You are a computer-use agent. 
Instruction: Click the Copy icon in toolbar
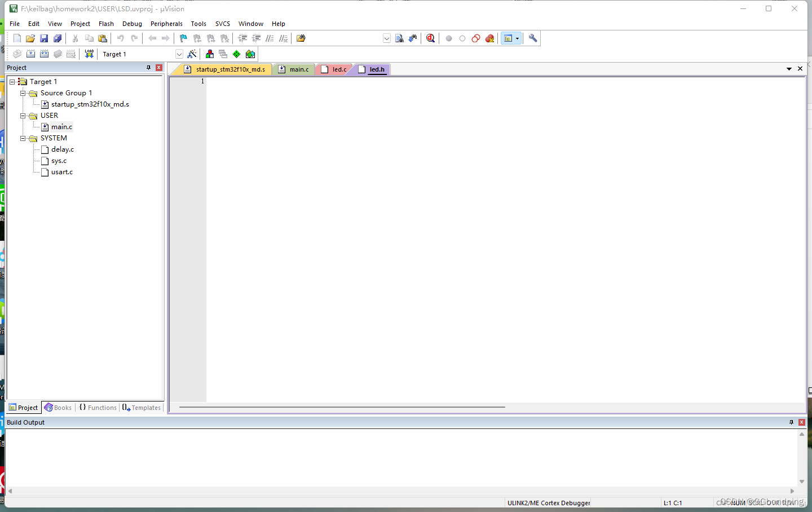(x=89, y=38)
